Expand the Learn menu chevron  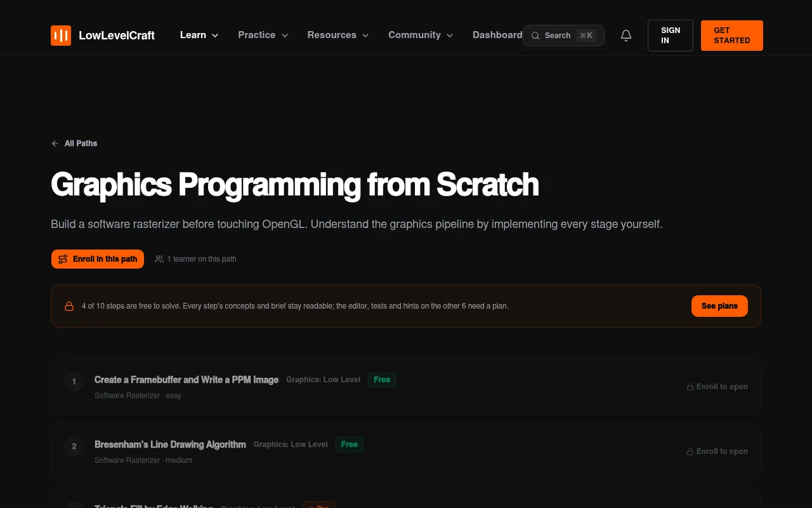(x=215, y=36)
